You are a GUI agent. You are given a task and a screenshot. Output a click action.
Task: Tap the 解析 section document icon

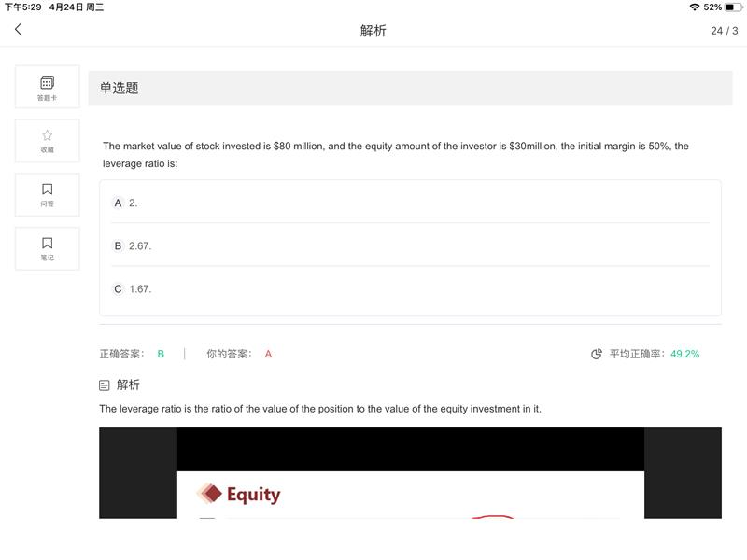pos(105,385)
